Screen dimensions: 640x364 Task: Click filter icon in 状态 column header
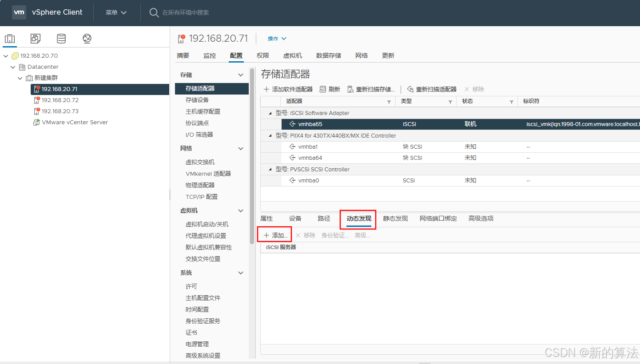tap(512, 102)
